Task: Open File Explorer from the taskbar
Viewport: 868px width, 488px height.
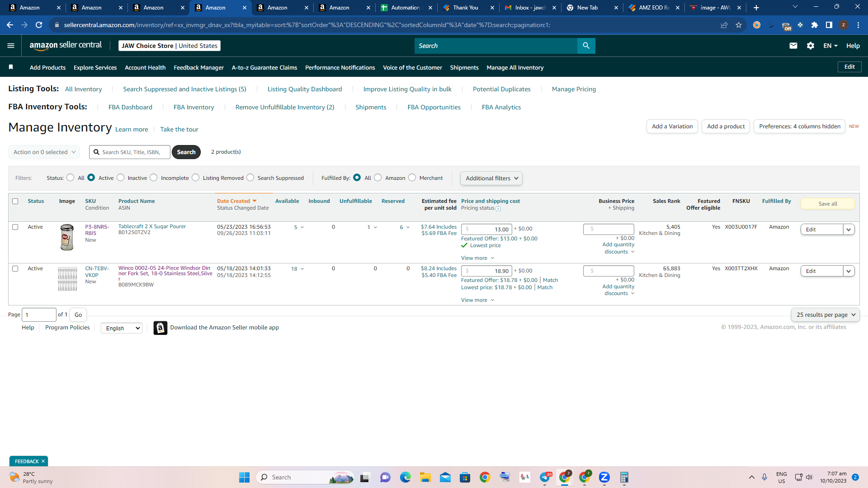Action: (x=425, y=477)
